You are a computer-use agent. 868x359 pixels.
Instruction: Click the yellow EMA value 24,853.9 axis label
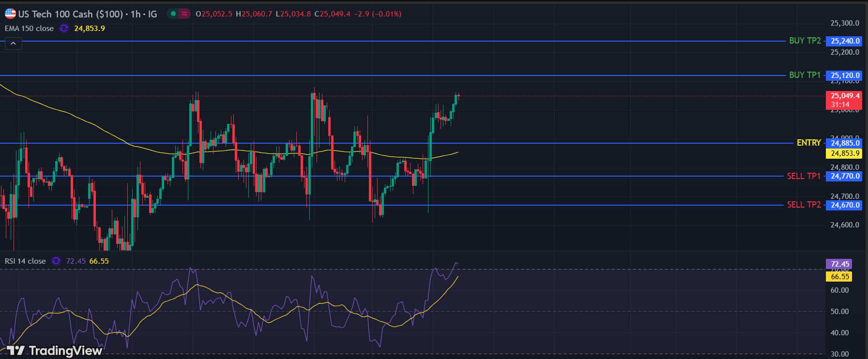[x=845, y=153]
